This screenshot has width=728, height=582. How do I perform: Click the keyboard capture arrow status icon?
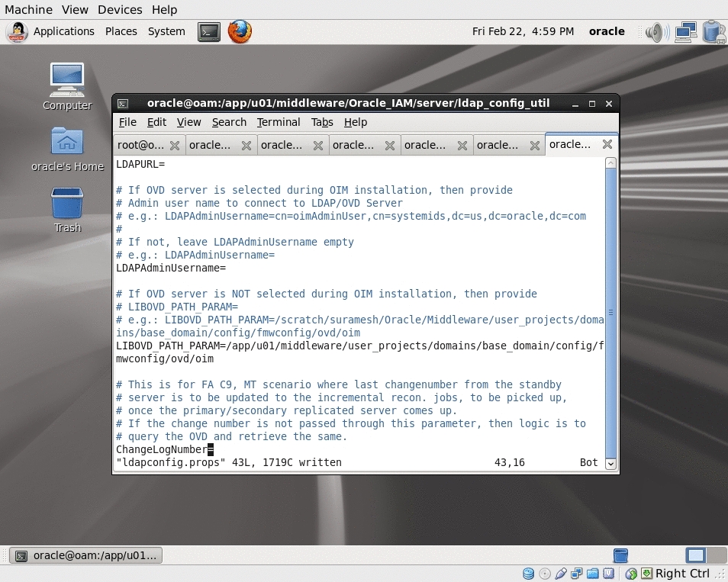[647, 574]
